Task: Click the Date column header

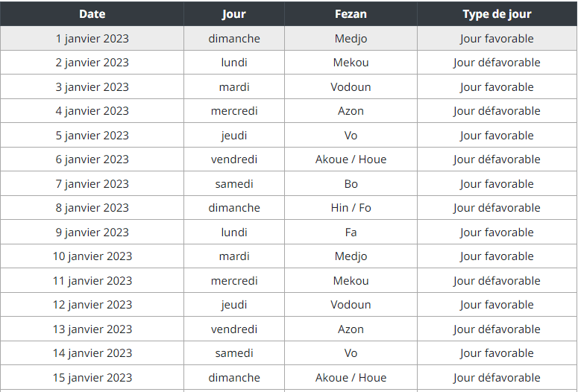Action: (92, 14)
